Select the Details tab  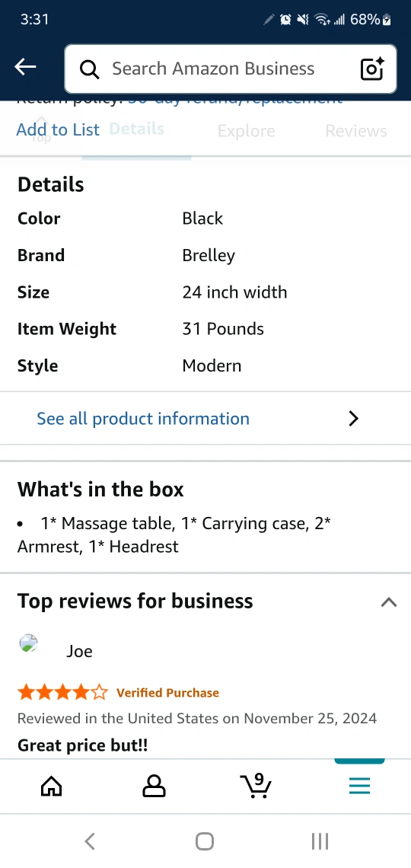coord(137,129)
